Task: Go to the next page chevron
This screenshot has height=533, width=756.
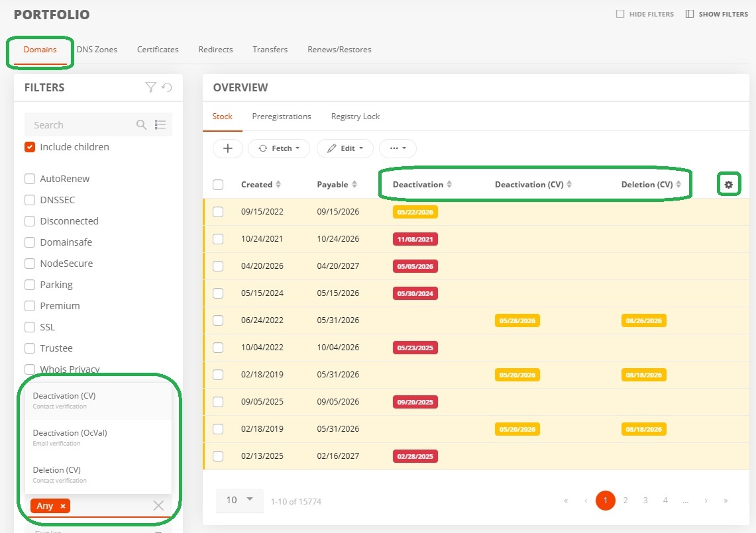Action: pyautogui.click(x=706, y=501)
